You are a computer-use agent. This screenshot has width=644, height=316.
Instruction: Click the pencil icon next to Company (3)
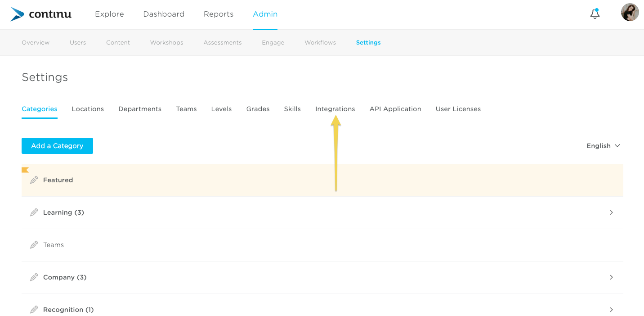click(x=34, y=277)
